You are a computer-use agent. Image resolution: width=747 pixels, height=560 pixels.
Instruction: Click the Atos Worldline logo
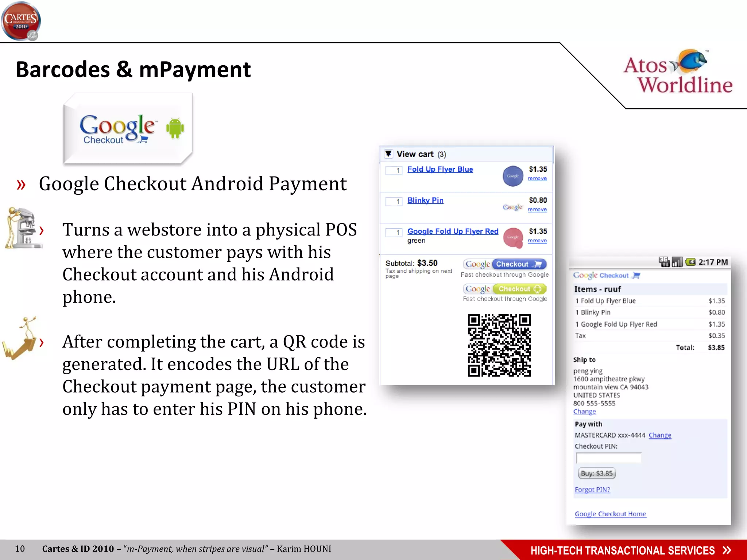coord(678,72)
